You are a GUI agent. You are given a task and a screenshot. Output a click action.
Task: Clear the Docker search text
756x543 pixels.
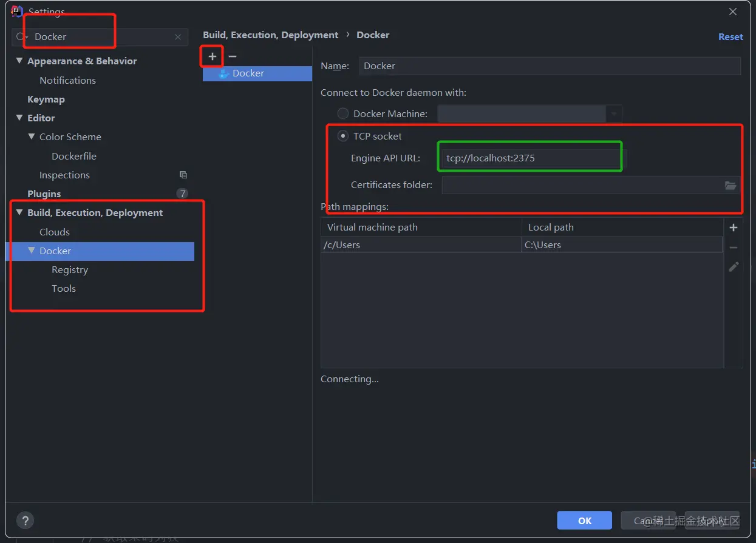178,37
